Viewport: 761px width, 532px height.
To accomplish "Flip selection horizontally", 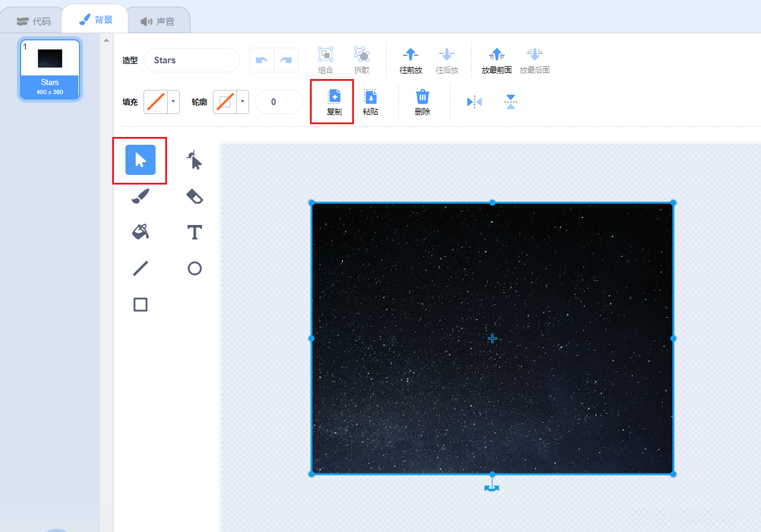I will 475,102.
